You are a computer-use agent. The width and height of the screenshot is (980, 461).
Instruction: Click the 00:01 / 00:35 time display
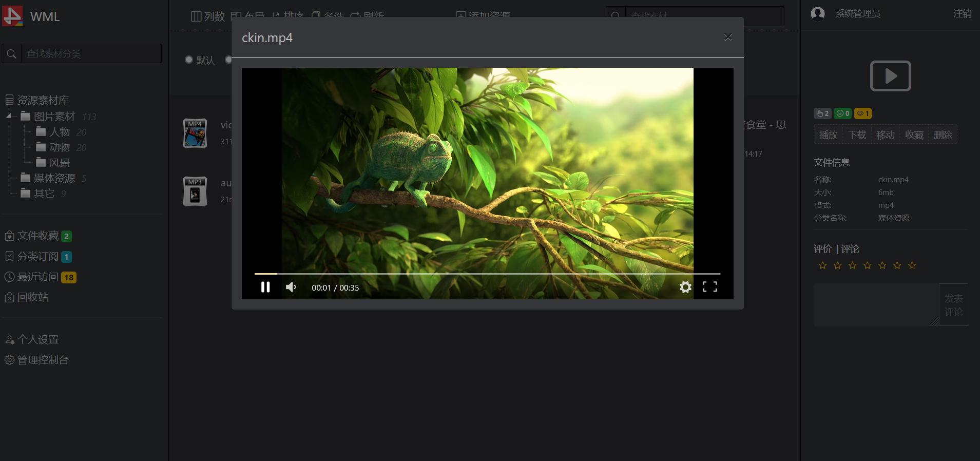click(x=335, y=287)
